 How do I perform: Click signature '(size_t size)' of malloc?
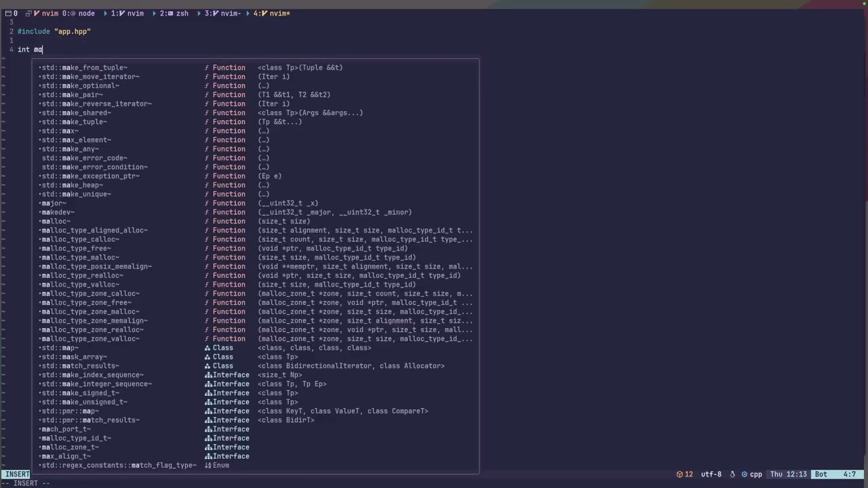(x=284, y=222)
